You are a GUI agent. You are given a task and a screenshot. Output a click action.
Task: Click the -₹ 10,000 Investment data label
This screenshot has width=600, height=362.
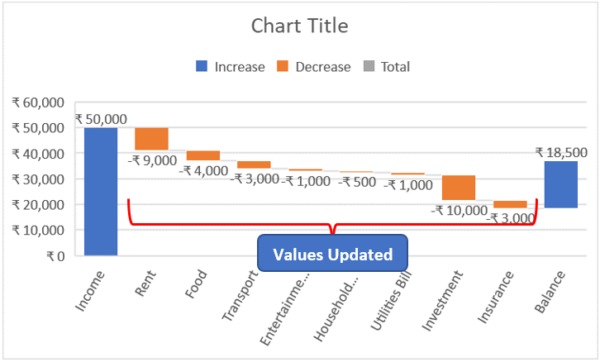[x=459, y=210]
